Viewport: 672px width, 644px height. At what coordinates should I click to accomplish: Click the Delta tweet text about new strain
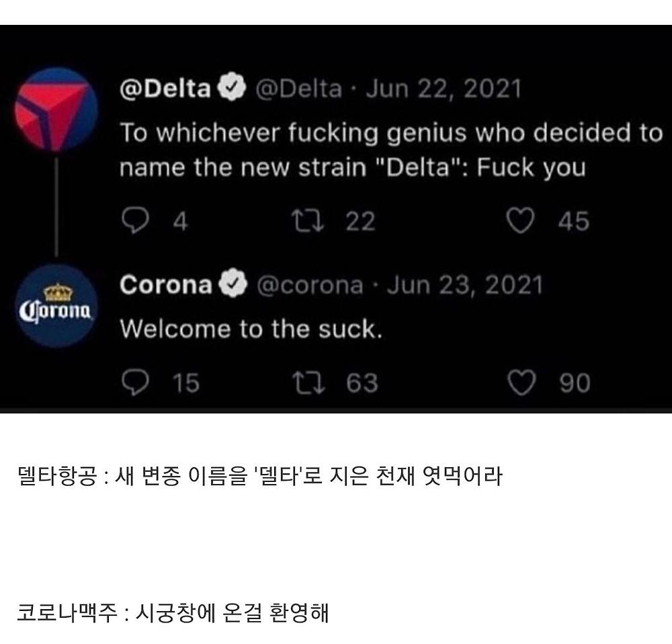(390, 150)
